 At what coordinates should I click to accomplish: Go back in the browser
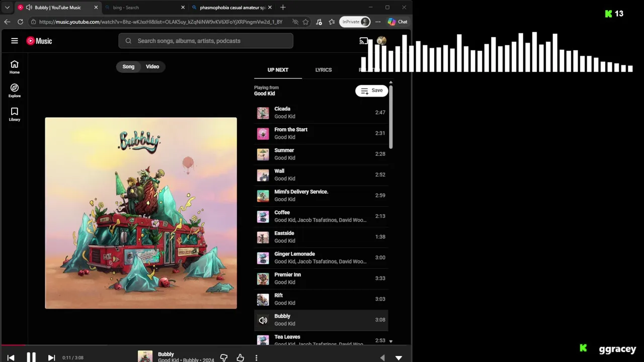tap(7, 22)
